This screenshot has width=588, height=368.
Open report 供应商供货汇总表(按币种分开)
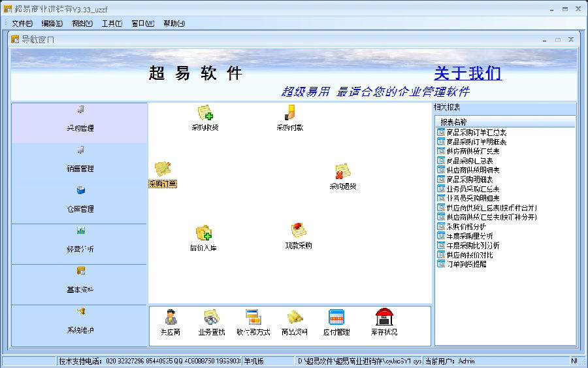[487, 217]
